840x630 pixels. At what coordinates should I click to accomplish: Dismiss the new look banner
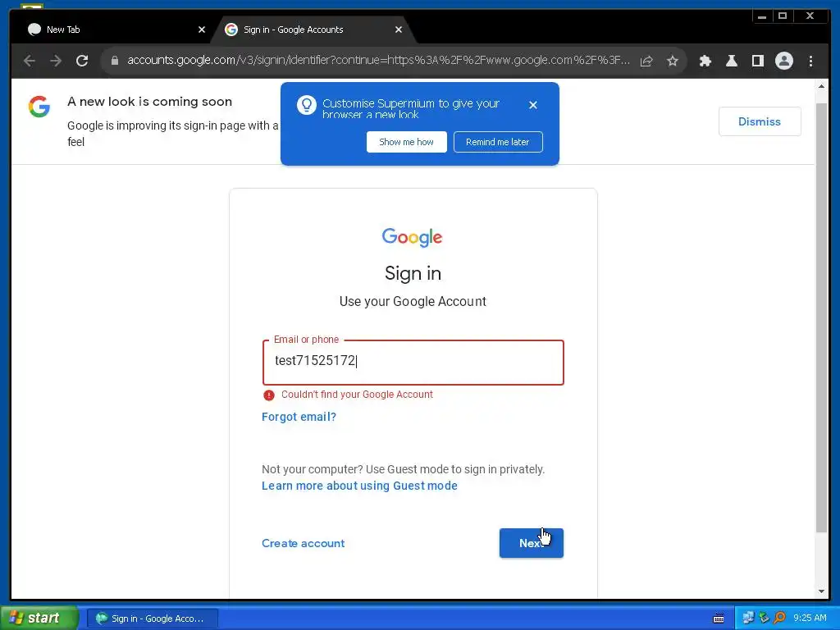tap(759, 121)
